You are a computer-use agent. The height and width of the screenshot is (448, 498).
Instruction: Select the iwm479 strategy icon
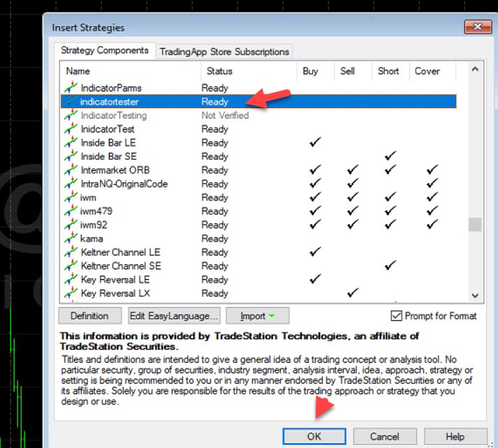point(70,211)
